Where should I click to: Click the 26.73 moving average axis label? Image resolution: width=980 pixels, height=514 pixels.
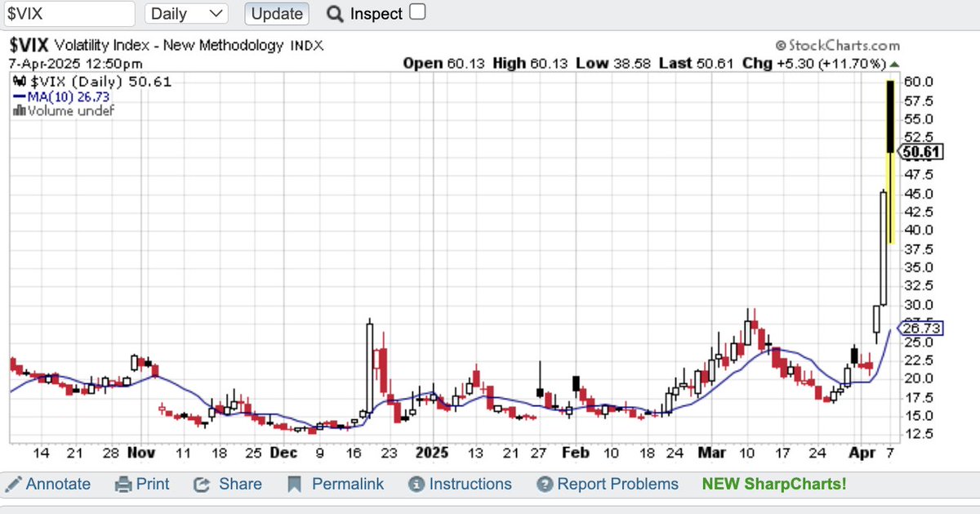[x=922, y=328]
